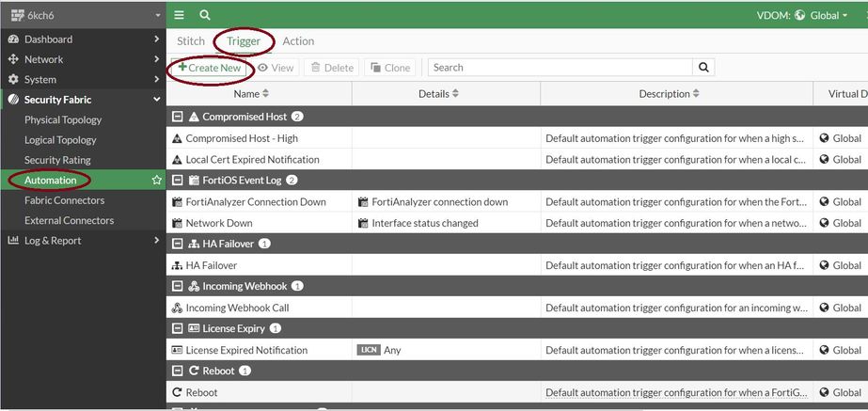Switch to the Trigger tab
The image size is (868, 411).
point(244,41)
